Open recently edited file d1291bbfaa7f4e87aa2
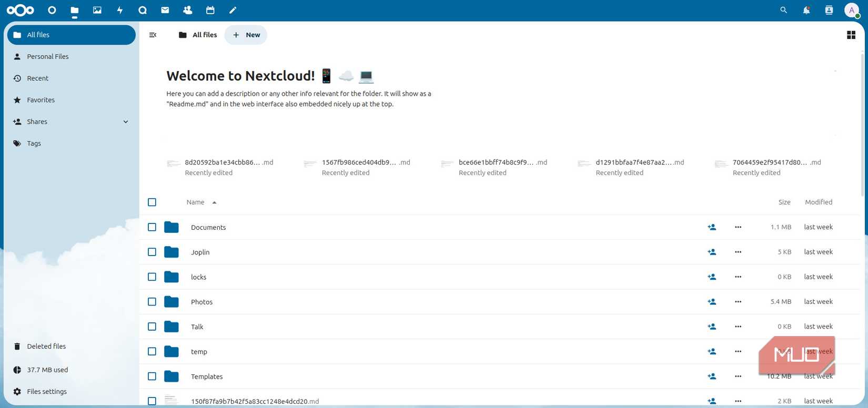 [x=631, y=167]
